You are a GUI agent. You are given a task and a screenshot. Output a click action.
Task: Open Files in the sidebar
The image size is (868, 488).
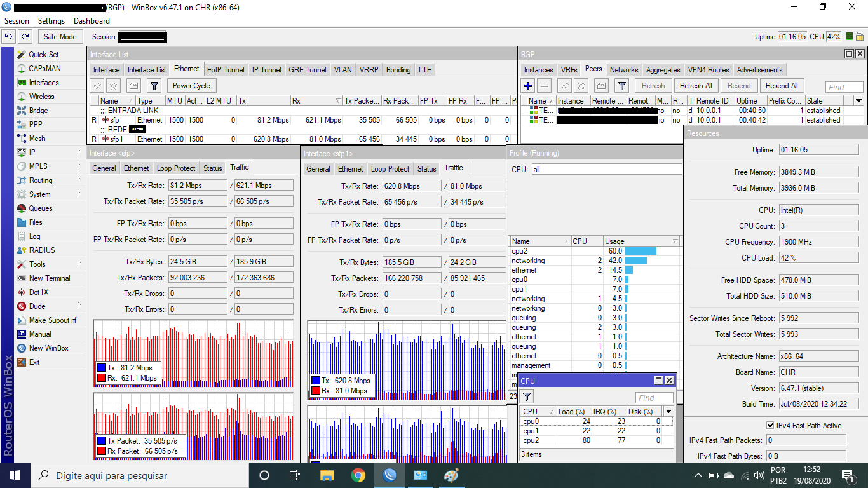(x=36, y=222)
